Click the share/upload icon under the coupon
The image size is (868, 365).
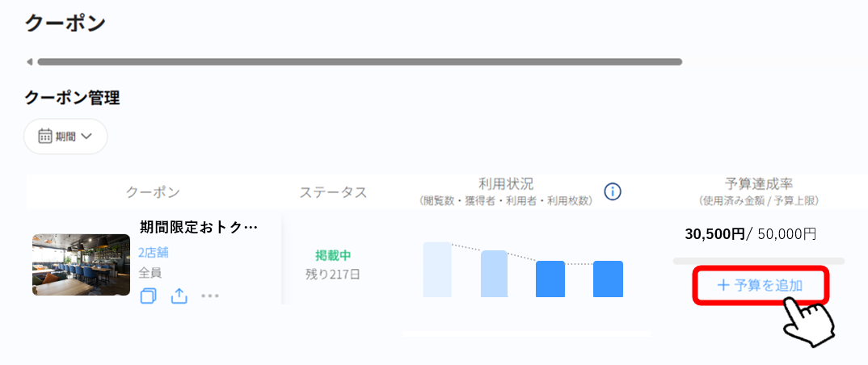point(179,296)
